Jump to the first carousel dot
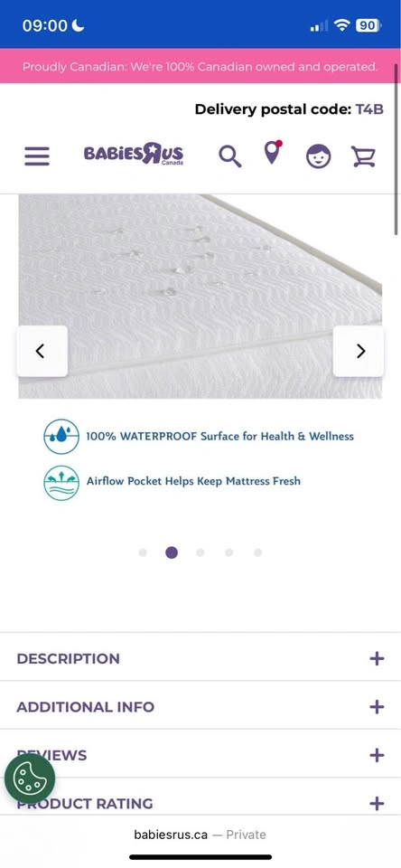This screenshot has height=868, width=401. (x=143, y=552)
